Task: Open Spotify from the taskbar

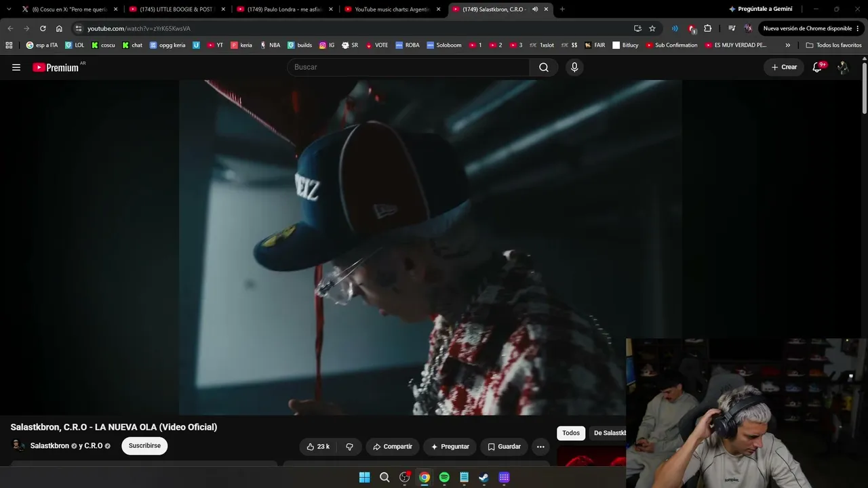Action: click(x=444, y=477)
